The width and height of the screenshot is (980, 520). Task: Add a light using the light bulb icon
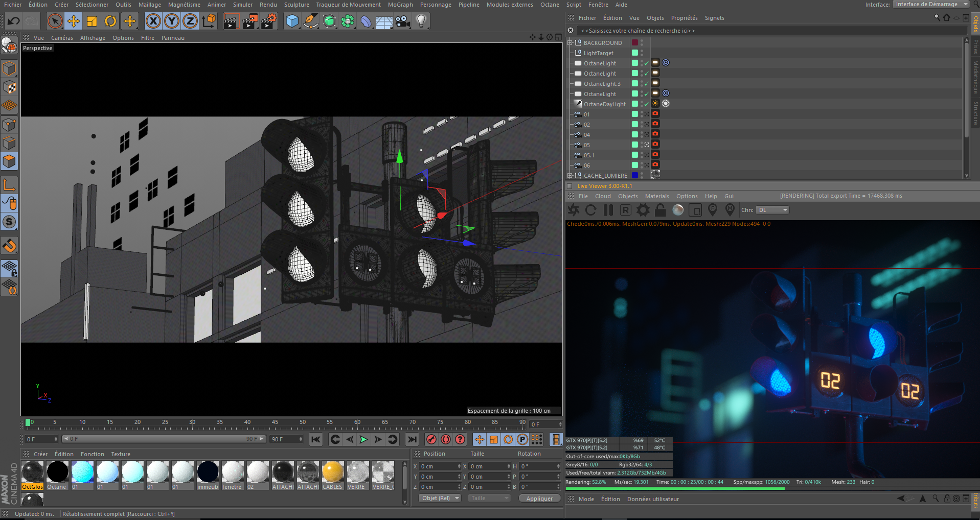(421, 21)
